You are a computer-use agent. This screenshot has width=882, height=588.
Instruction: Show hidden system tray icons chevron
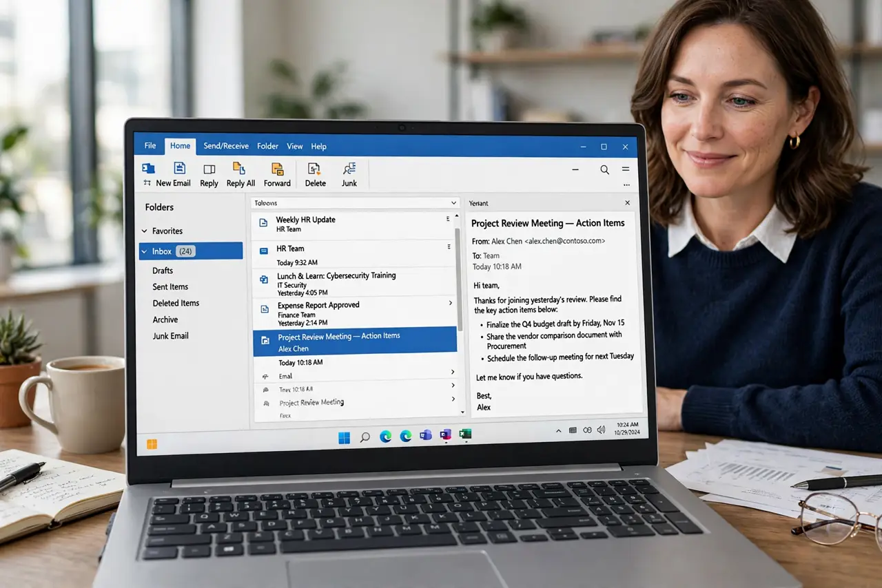pyautogui.click(x=559, y=431)
